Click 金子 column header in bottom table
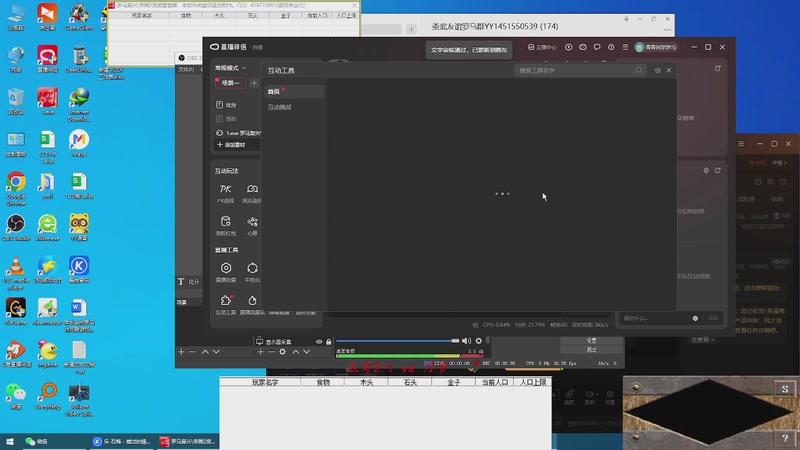Viewport: 800px width, 450px height. [454, 382]
